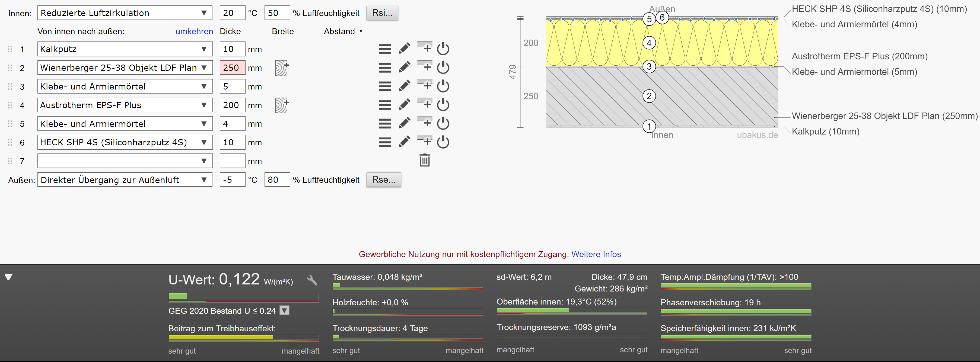Collapse results panel with white triangle

[9, 276]
